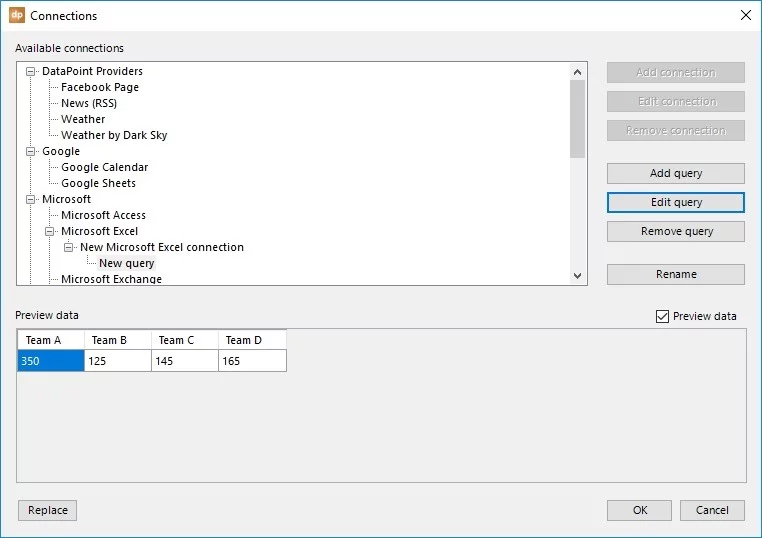
Task: Select Google Sheets in the tree
Action: [98, 184]
